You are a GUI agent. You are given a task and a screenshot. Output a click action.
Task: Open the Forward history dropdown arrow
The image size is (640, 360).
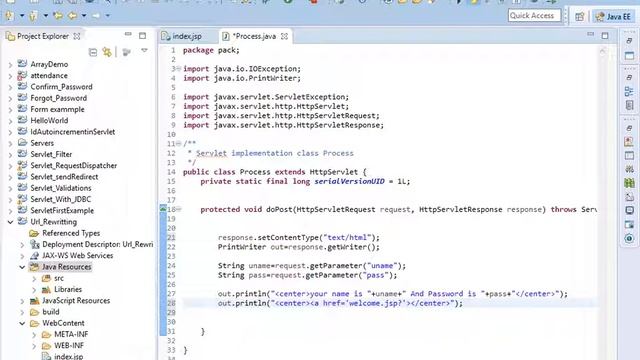click(x=107, y=16)
